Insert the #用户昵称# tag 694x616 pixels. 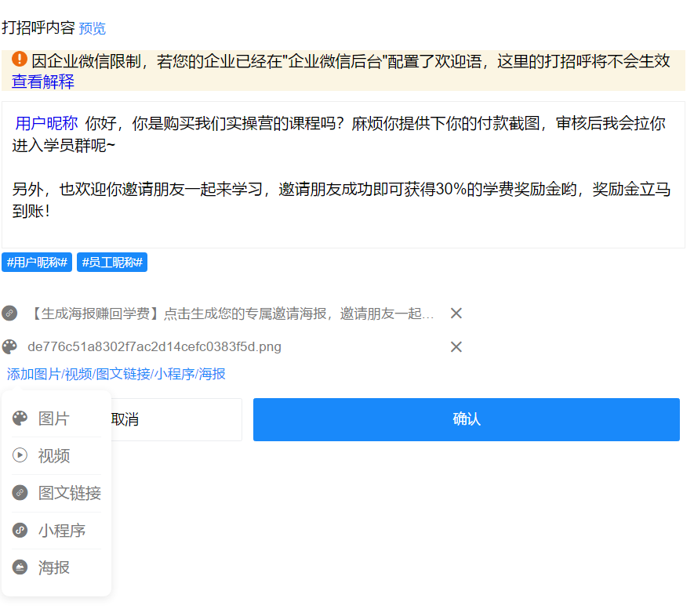click(37, 263)
